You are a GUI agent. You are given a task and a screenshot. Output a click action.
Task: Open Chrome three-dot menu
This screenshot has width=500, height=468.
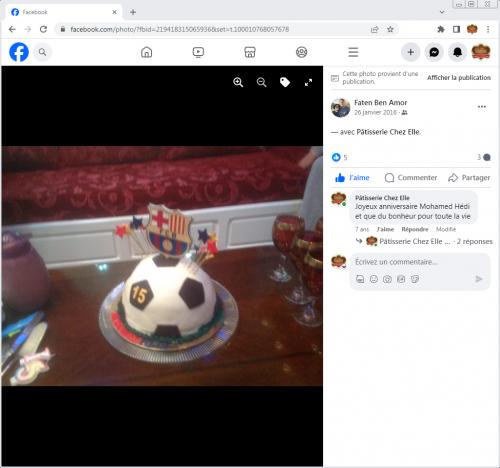coord(488,29)
